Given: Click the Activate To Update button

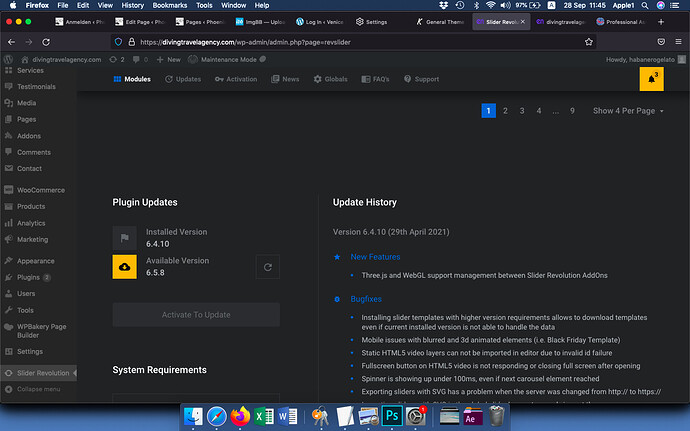Looking at the screenshot, I should 196,315.
